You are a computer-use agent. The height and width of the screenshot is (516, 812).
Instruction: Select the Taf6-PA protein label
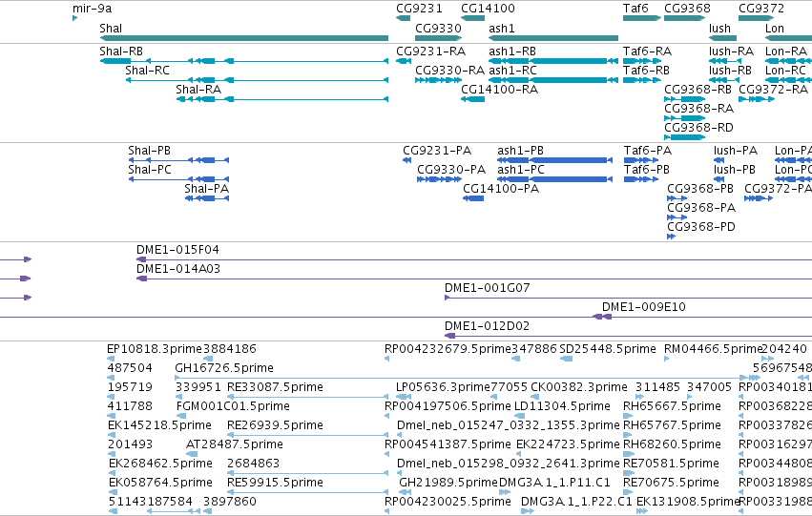click(x=648, y=151)
